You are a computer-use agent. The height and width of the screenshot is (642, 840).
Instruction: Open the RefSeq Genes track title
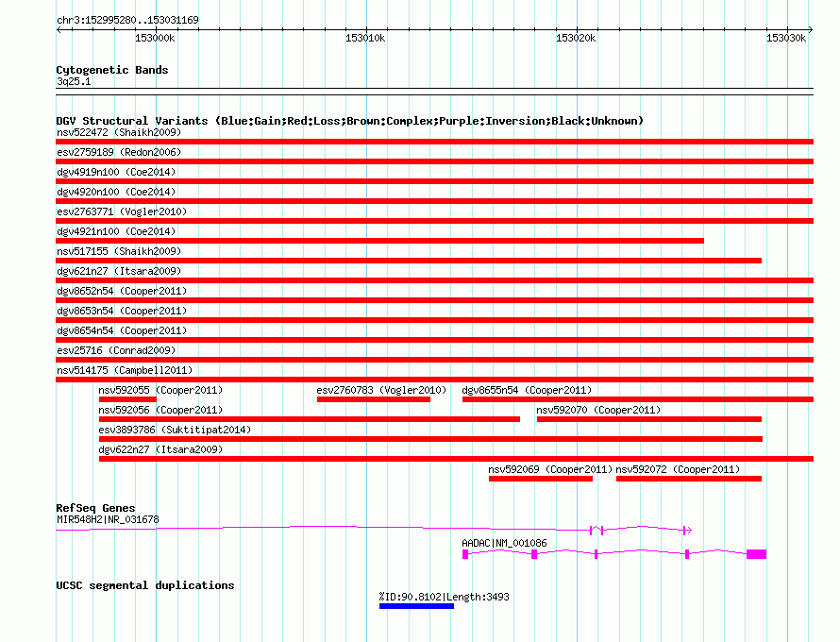click(96, 508)
